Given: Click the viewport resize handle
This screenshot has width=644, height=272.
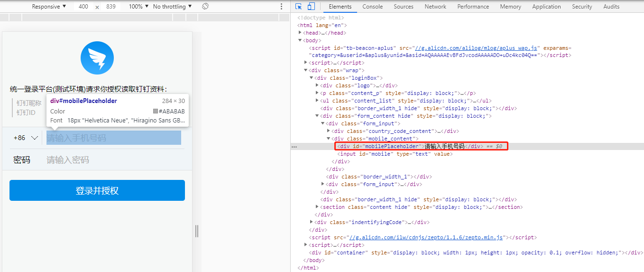Looking at the screenshot, I should click(x=197, y=231).
